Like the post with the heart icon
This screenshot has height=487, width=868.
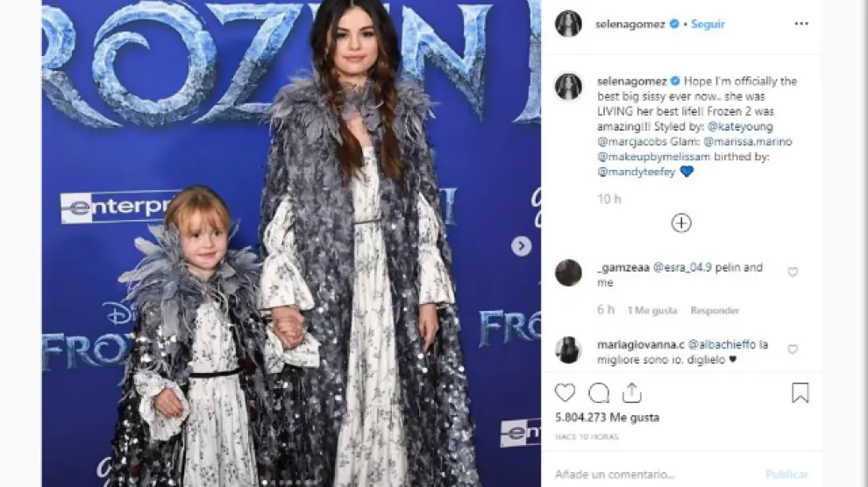(566, 393)
